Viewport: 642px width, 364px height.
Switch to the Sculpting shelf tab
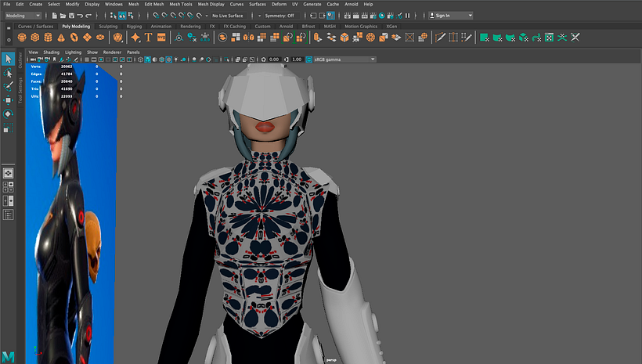tap(108, 26)
